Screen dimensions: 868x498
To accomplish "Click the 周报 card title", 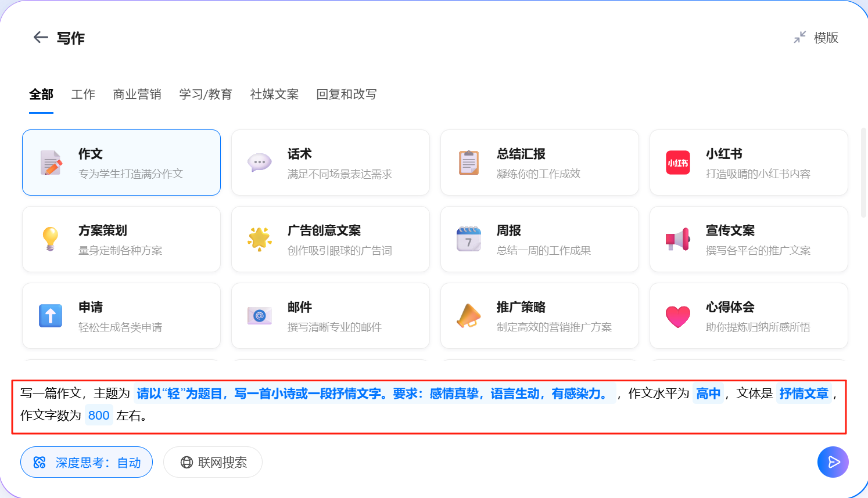I will point(509,230).
